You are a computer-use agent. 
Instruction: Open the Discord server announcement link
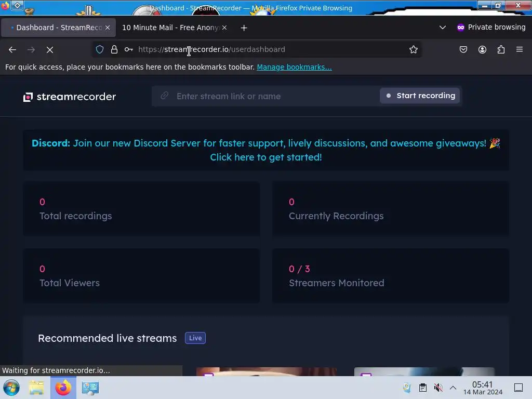(266, 150)
